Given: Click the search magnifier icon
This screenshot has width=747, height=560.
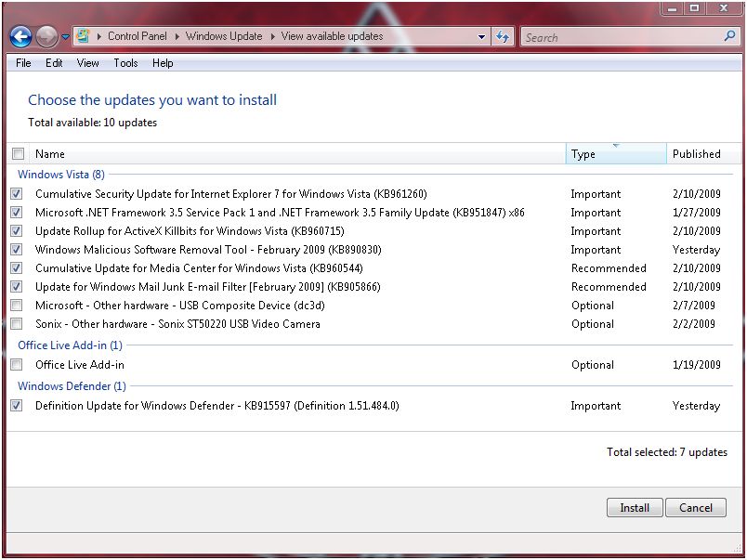Looking at the screenshot, I should (x=729, y=35).
